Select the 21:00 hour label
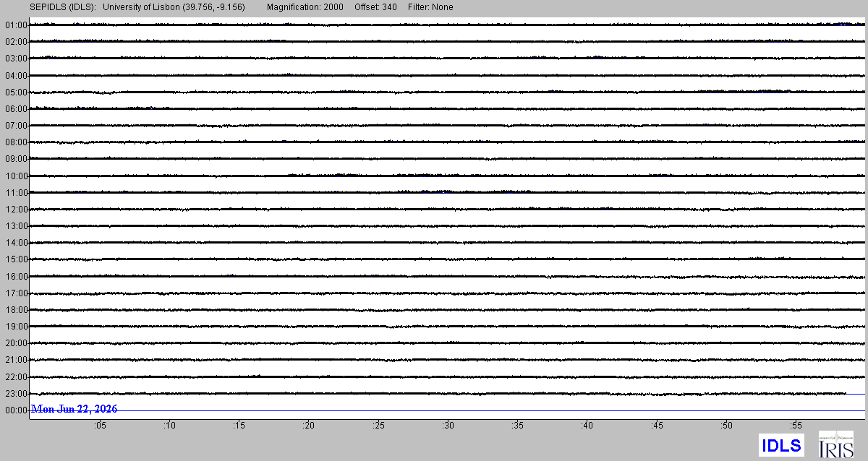 tap(16, 360)
